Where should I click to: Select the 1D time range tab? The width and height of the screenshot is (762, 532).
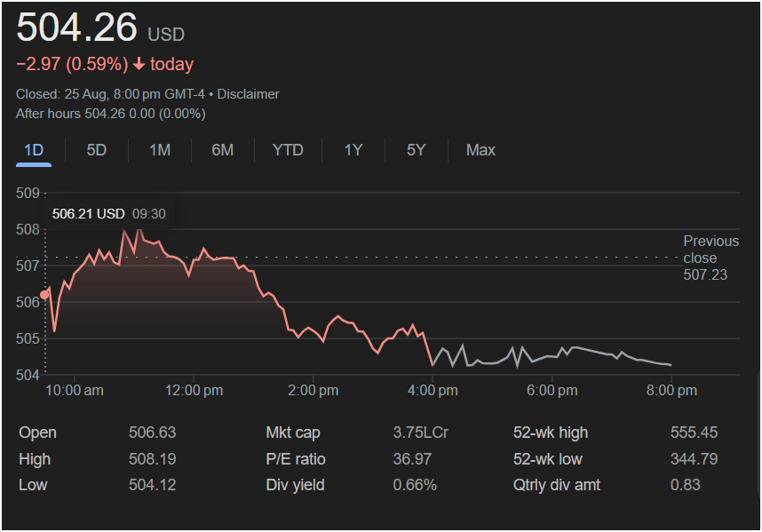pos(34,150)
